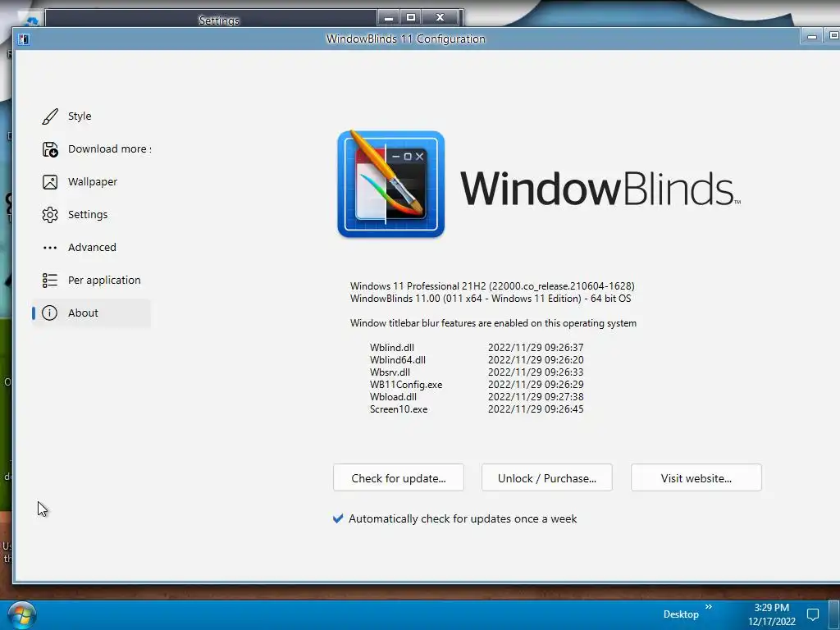This screenshot has width=840, height=630.
Task: Click the Download more save-disk icon
Action: pyautogui.click(x=50, y=149)
